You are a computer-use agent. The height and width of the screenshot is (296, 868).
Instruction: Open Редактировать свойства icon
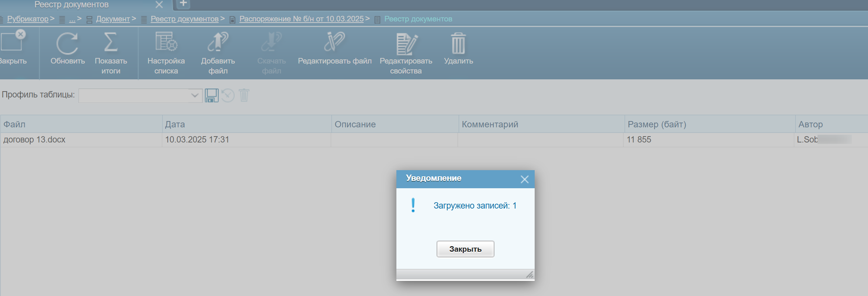(x=406, y=44)
